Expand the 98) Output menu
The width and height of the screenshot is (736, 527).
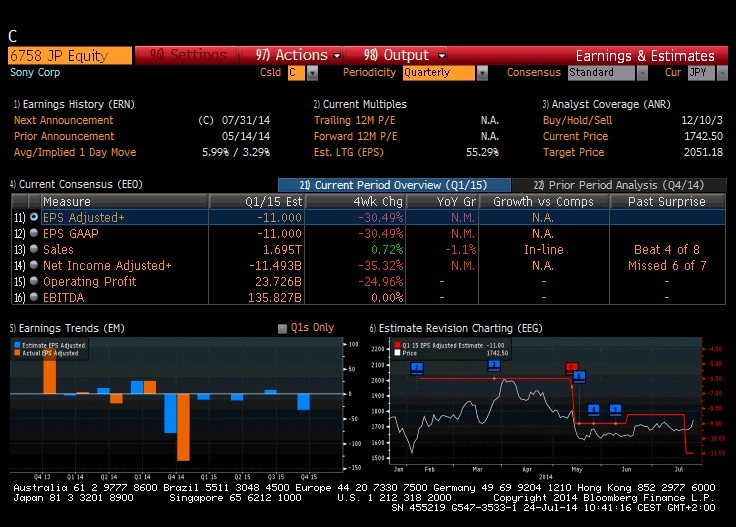(x=403, y=55)
